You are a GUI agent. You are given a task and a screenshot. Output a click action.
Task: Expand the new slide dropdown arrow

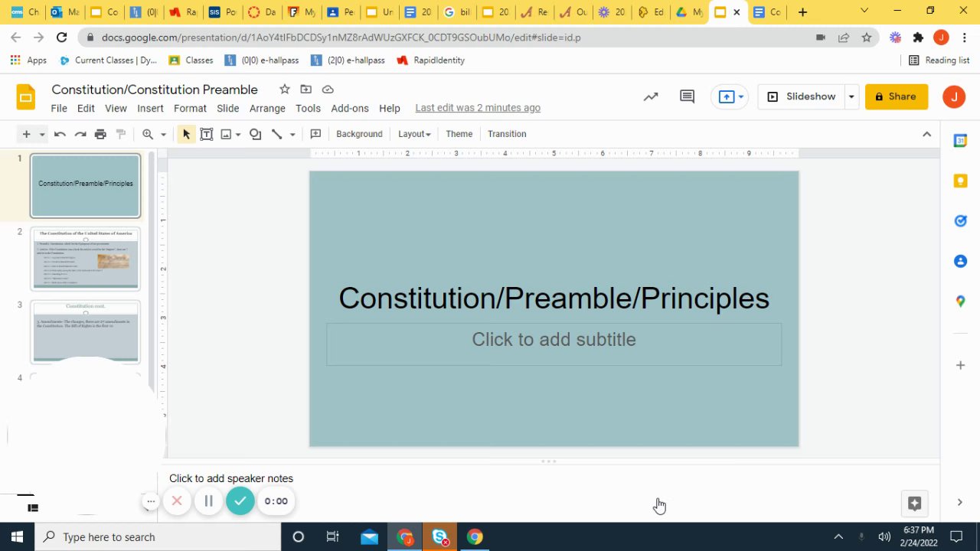tap(42, 134)
